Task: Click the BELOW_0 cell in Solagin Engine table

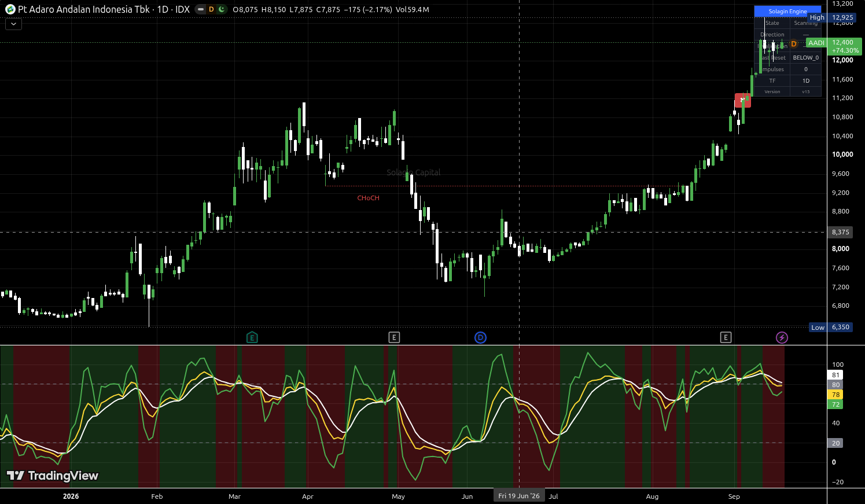Action: pyautogui.click(x=805, y=58)
